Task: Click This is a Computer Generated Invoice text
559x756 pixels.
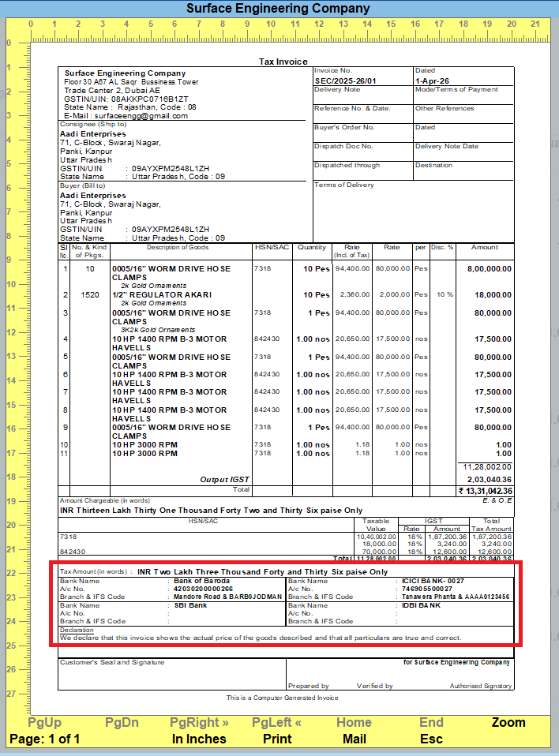Action: point(282,698)
